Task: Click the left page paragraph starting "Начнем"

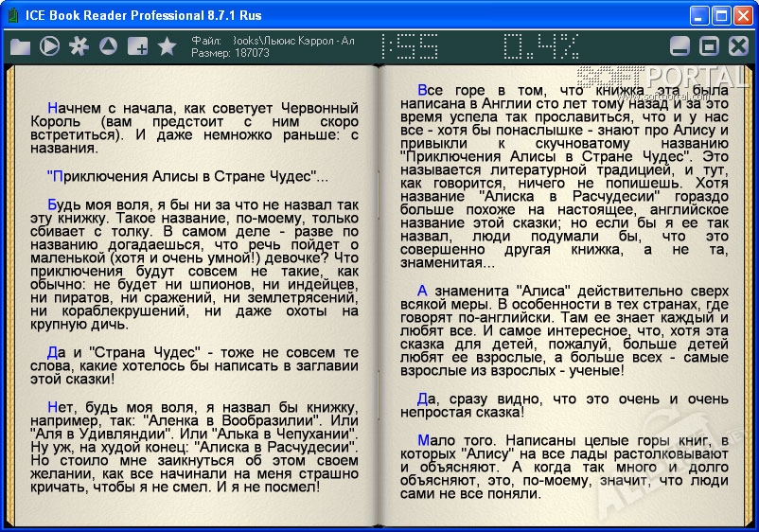Action: (203, 128)
